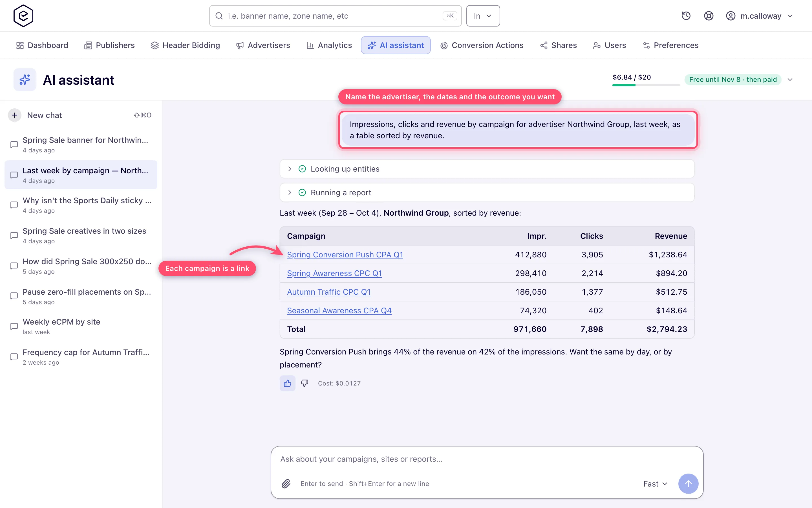Viewport: 812px width, 508px height.
Task: Switch to the Publishers tab
Action: [x=109, y=45]
